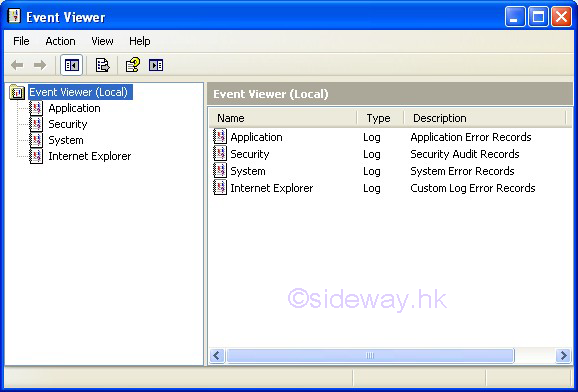Screen dimensions: 578x392
Task: Select System in the console tree
Action: [66, 141]
